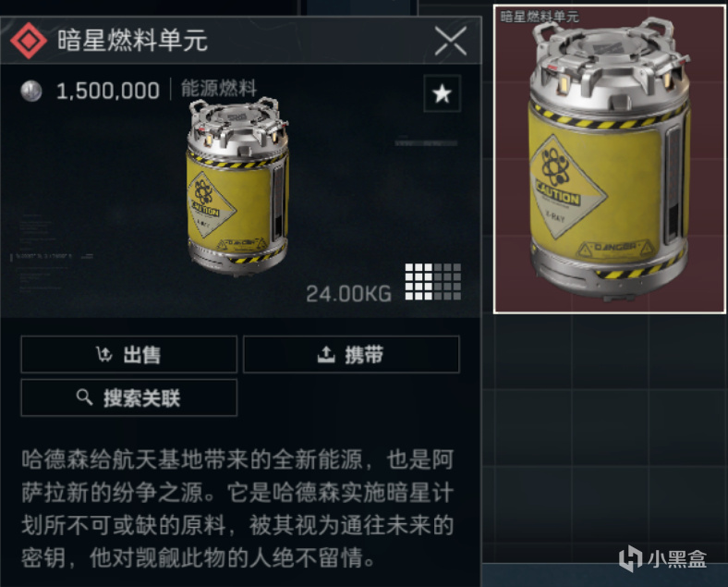Click the red diamond rarity icon
The image size is (728, 587).
coord(29,41)
